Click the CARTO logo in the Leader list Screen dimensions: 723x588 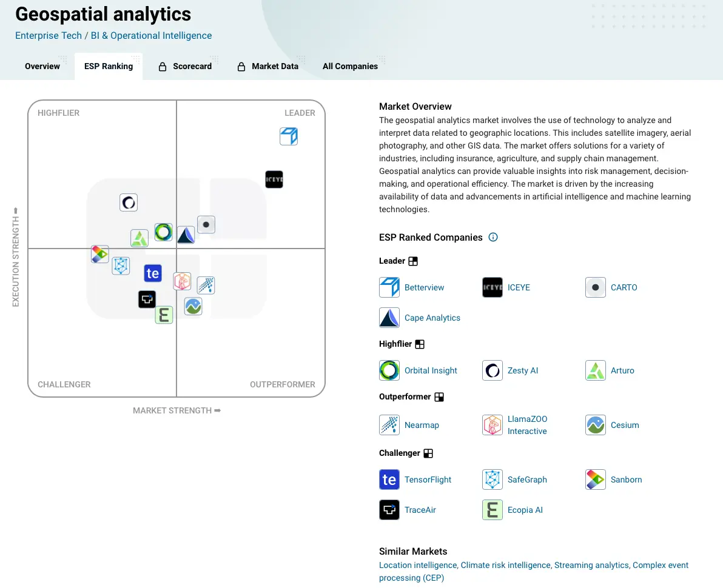click(x=596, y=287)
